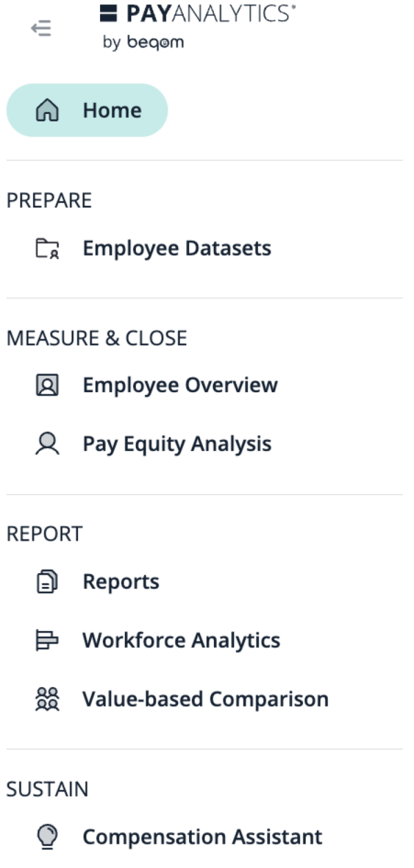Click the Employee Overview portrait icon
This screenshot has width=414, height=868.
click(47, 385)
